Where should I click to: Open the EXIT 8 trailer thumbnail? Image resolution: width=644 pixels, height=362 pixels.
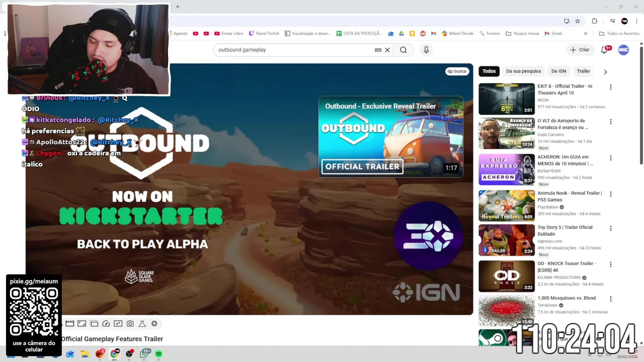507,99
